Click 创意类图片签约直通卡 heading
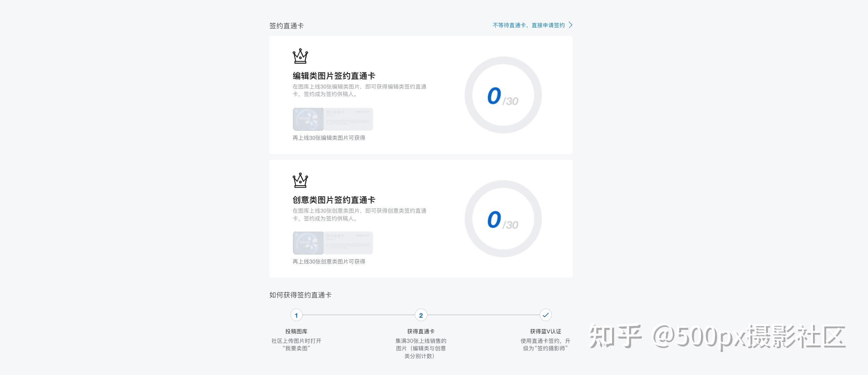 point(334,200)
